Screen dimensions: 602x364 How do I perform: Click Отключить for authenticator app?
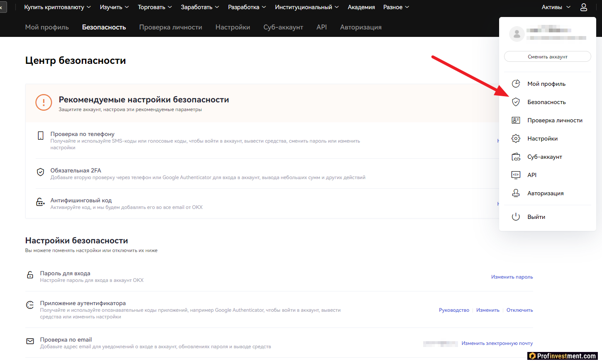pos(519,310)
